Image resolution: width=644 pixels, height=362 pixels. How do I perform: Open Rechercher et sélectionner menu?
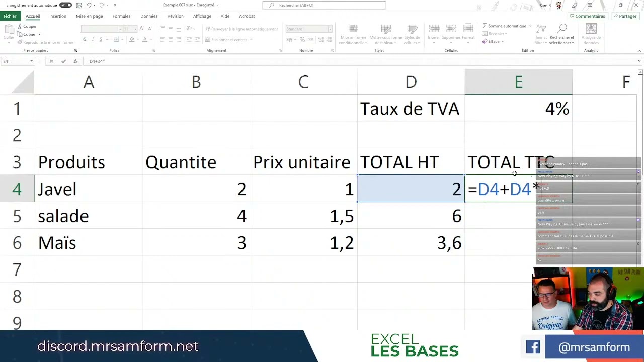point(562,34)
